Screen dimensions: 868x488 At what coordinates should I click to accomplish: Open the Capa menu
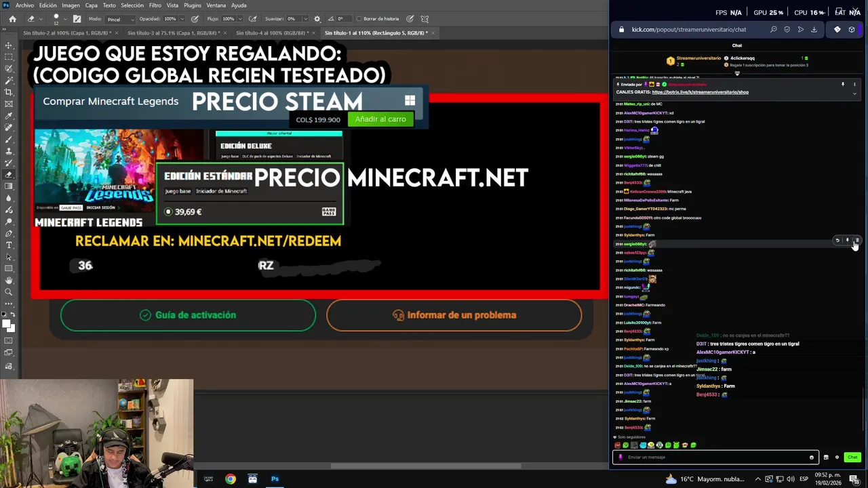91,5
